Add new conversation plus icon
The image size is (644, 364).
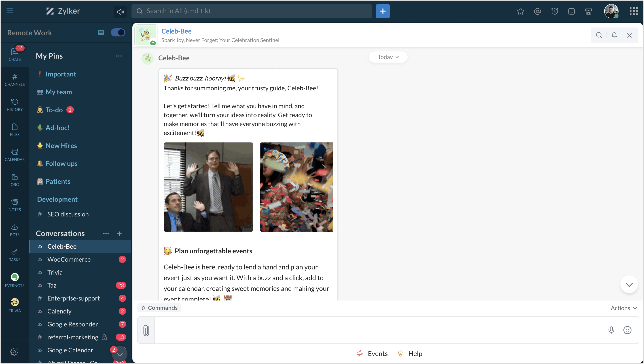coord(119,233)
